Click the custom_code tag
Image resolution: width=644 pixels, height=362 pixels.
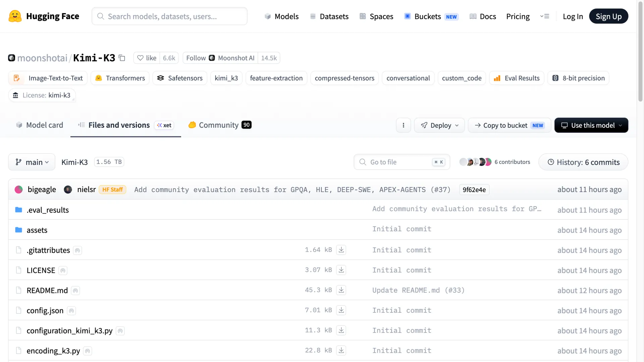[x=462, y=78]
